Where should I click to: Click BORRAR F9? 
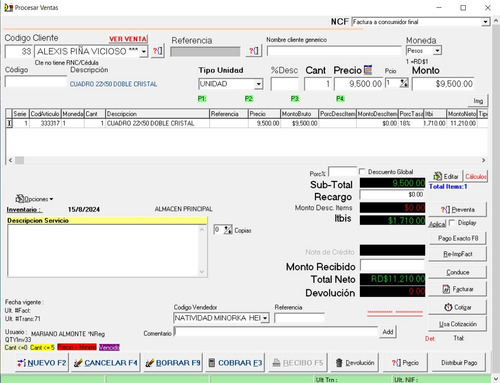pyautogui.click(x=173, y=363)
